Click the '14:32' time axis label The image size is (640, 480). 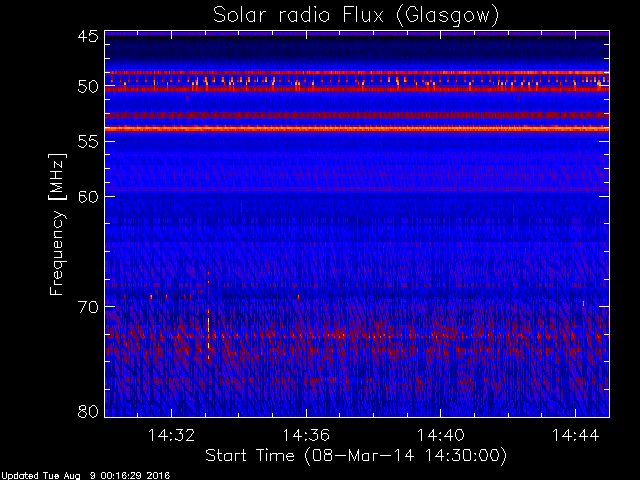coord(171,435)
